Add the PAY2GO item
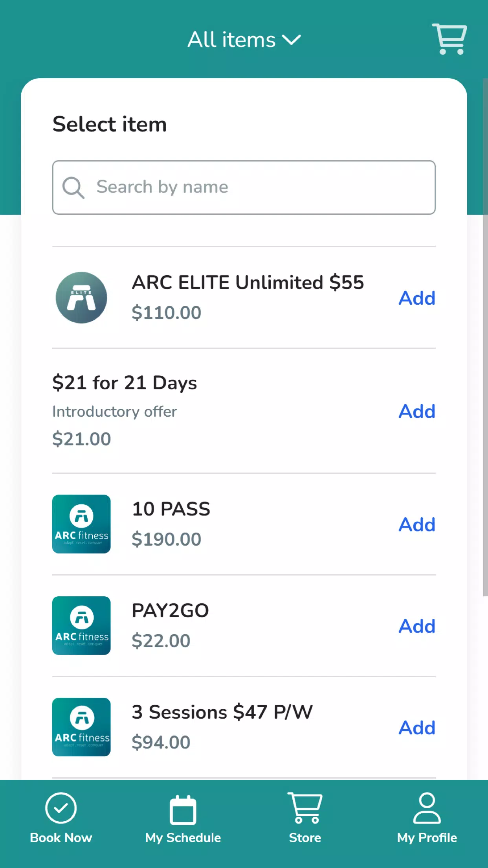The height and width of the screenshot is (868, 488). (x=417, y=626)
